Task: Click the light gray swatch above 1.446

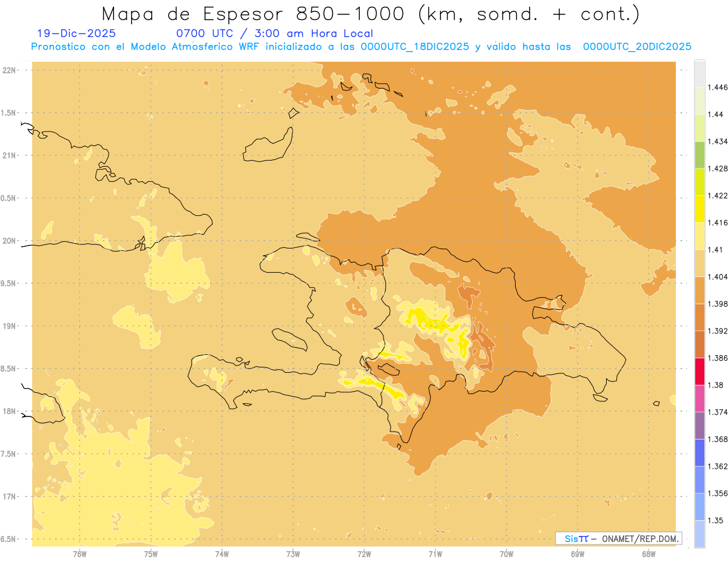Action: click(x=699, y=73)
